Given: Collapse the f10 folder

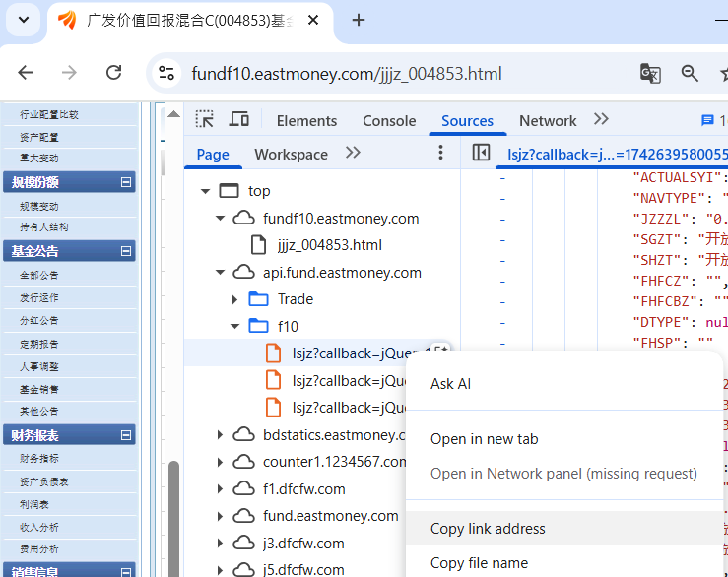Looking at the screenshot, I should (x=234, y=327).
